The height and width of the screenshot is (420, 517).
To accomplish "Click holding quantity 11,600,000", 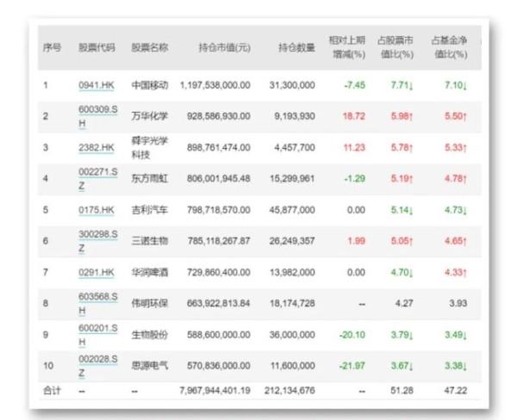I will [x=292, y=366].
